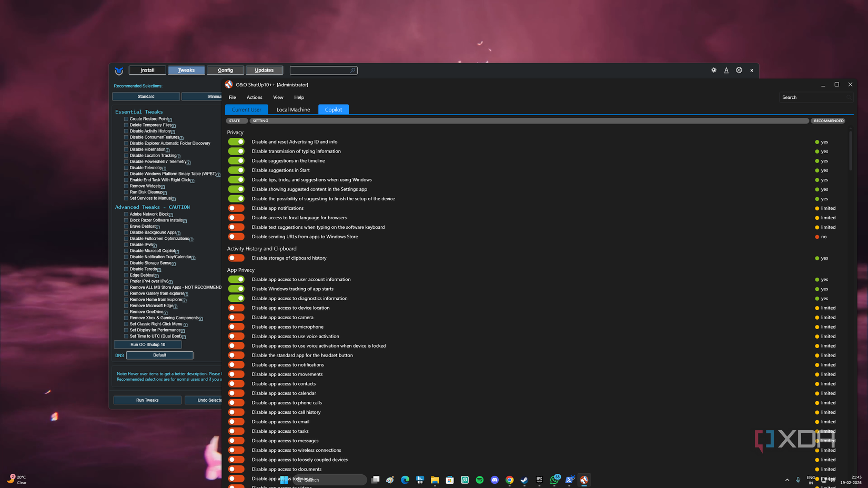Open Epic Games Launcher from the taskbar

tap(539, 480)
